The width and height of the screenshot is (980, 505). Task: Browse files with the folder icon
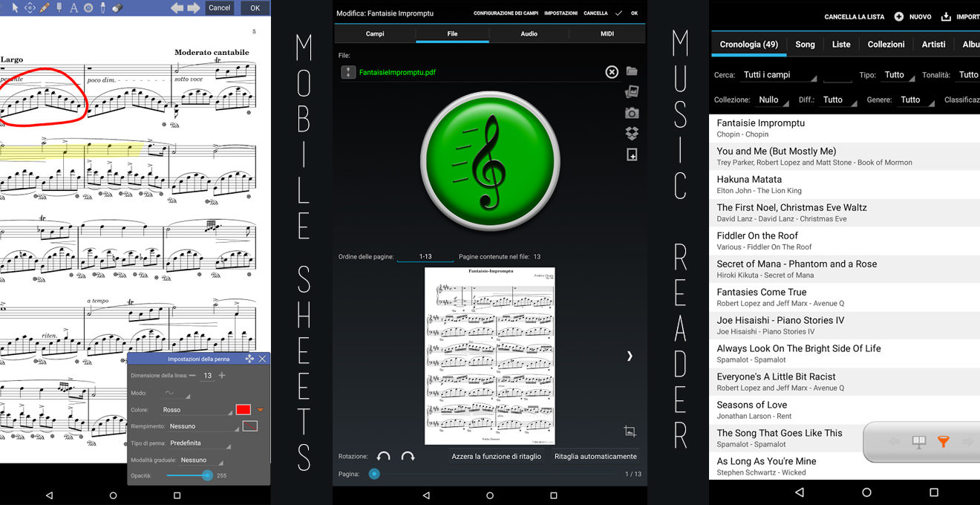click(632, 71)
